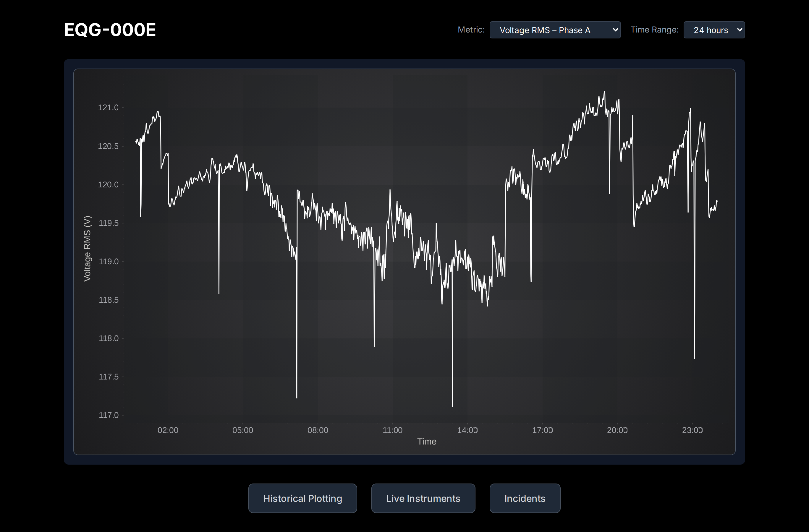This screenshot has width=809, height=532.
Task: Click the 11:00 time axis label
Action: pyautogui.click(x=393, y=430)
